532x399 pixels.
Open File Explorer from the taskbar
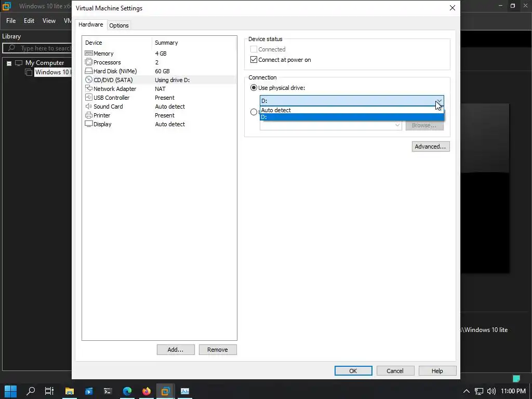coord(70,391)
